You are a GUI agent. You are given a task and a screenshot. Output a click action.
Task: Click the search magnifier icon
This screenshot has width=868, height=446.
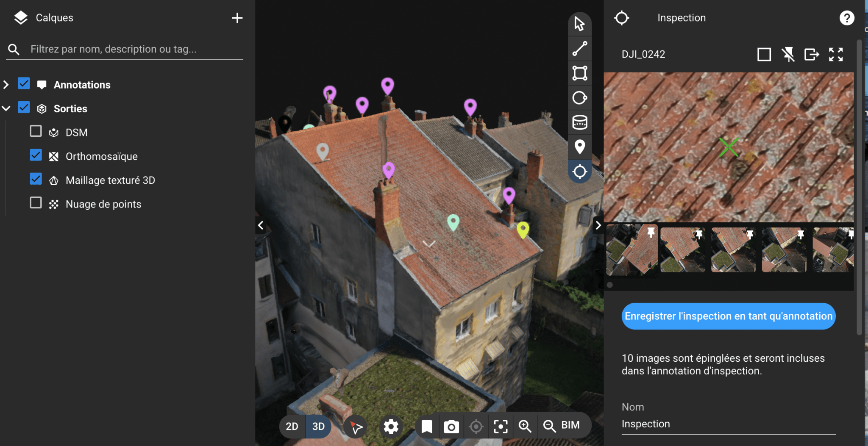point(14,49)
